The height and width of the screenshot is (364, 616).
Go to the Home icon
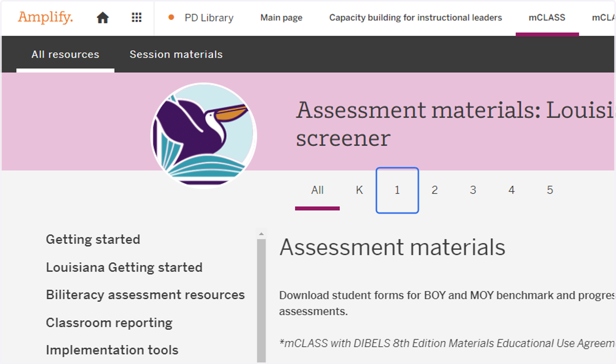click(x=103, y=18)
